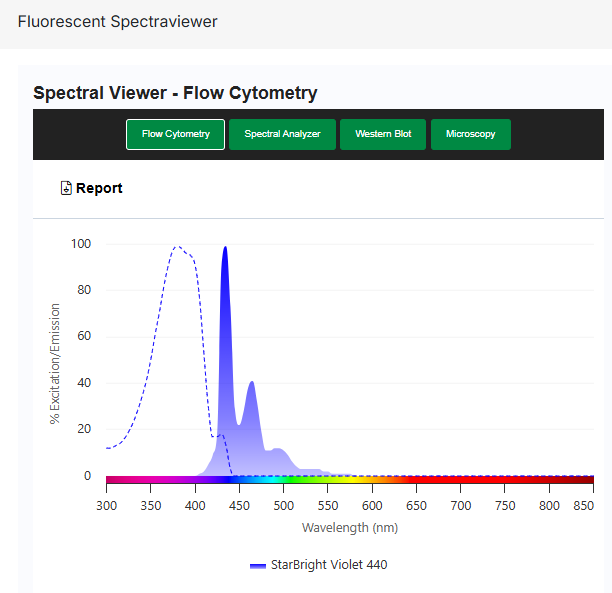Switch to the Flow Cytometry tab
612x593 pixels.
click(175, 134)
